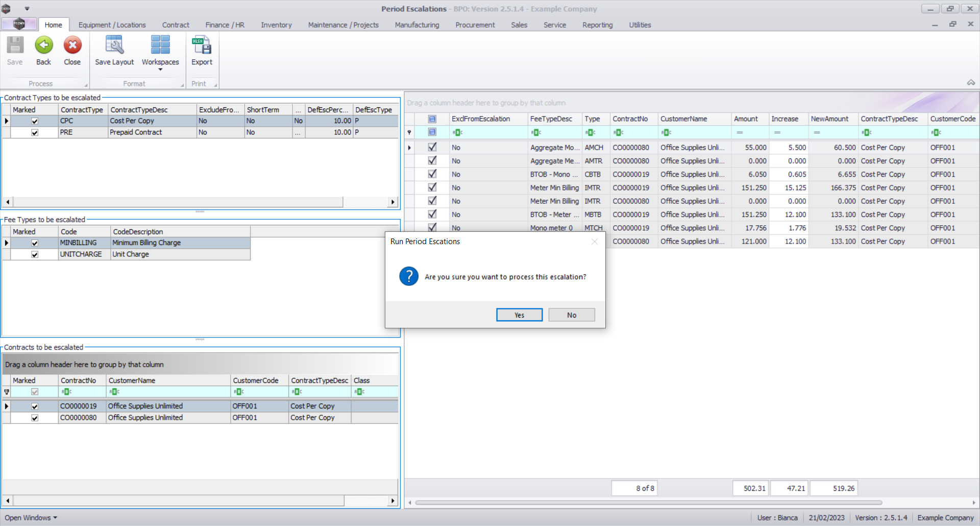Click the blue question mark dialog icon

[409, 276]
